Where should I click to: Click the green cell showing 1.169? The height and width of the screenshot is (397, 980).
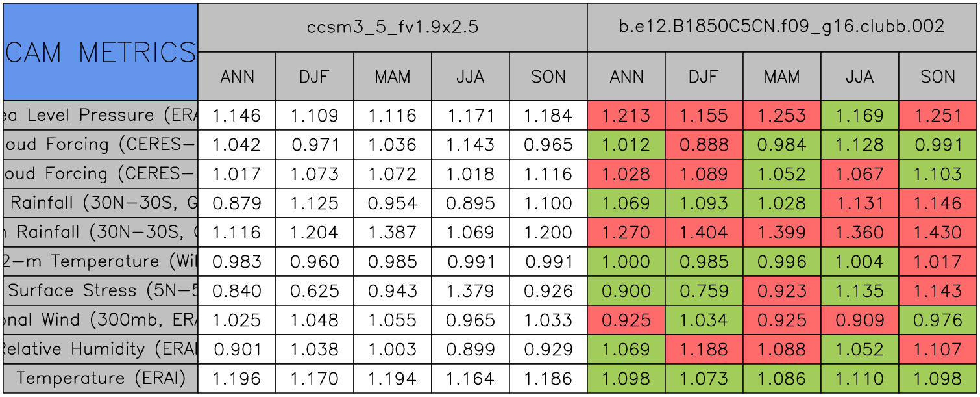[x=859, y=116]
